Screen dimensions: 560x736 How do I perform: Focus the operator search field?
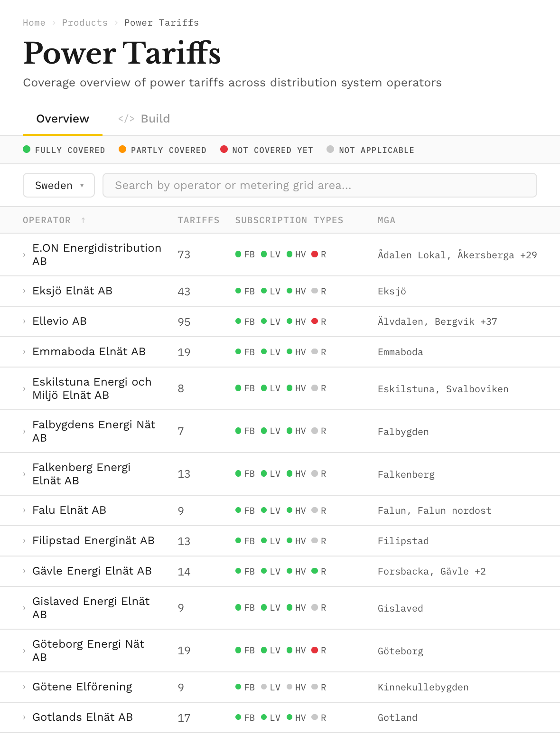pos(319,185)
